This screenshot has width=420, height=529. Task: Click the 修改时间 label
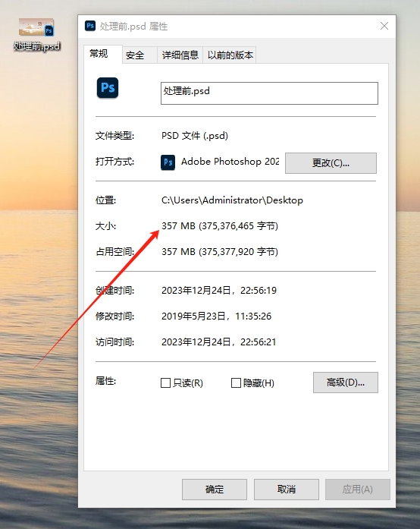tap(114, 316)
